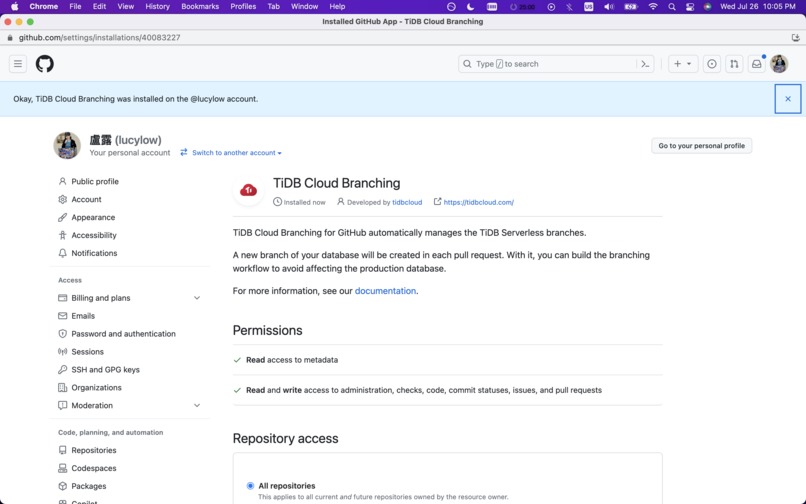
Task: Open the Apple menu
Action: [x=14, y=7]
